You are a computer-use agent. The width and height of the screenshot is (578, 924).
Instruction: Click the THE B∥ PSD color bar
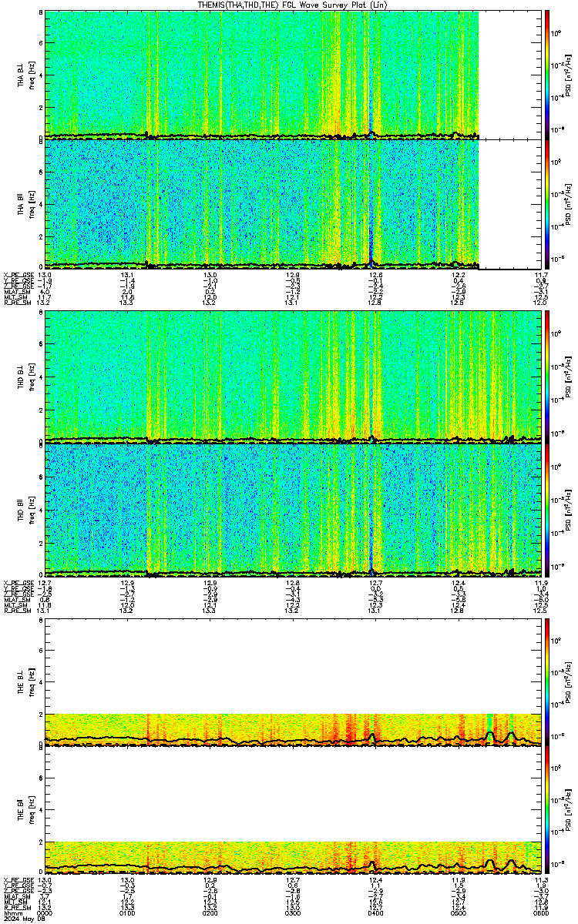[x=548, y=810]
